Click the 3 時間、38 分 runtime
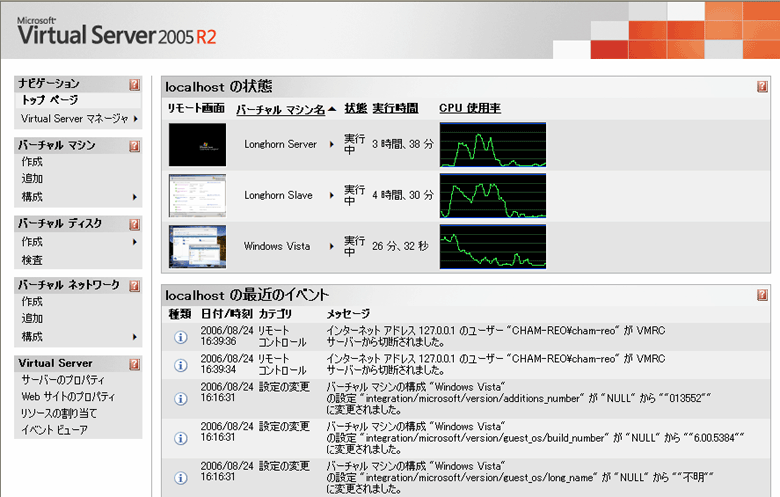Screen dimensions: 780x497 403,144
